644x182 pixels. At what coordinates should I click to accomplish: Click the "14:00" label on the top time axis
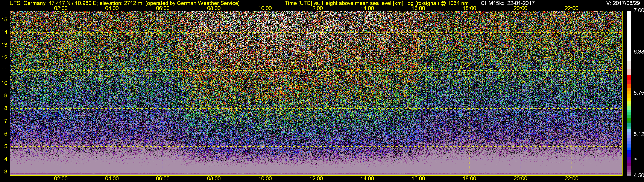click(367, 8)
